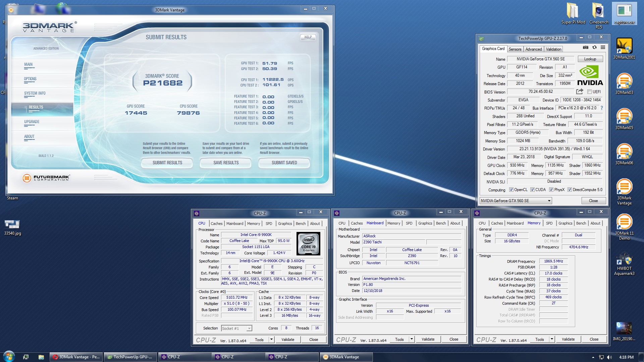Toggle the PhysX checkbox

(551, 190)
